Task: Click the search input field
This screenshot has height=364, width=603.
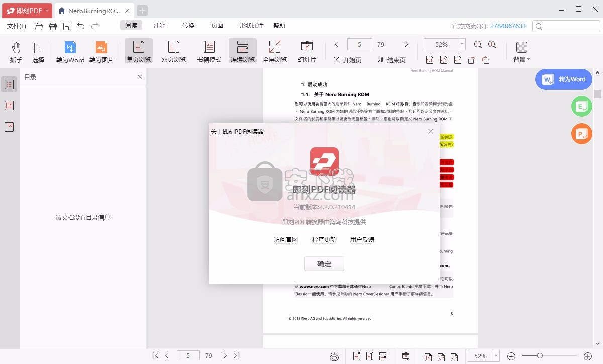Action: tap(566, 26)
